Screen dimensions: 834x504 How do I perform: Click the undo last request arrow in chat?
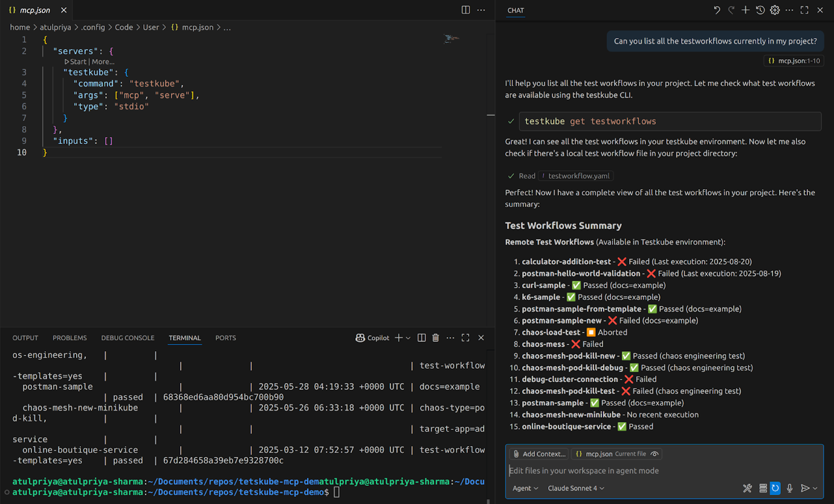click(x=717, y=10)
